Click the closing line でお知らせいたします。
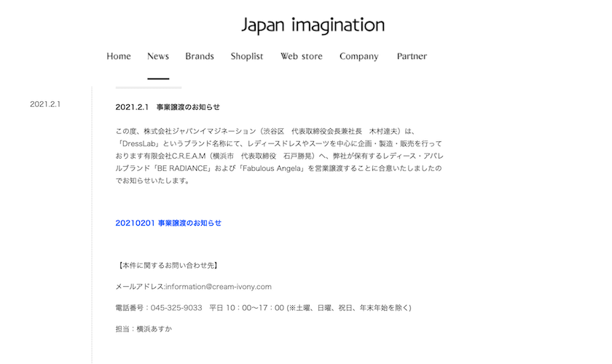612x364 pixels. point(152,181)
